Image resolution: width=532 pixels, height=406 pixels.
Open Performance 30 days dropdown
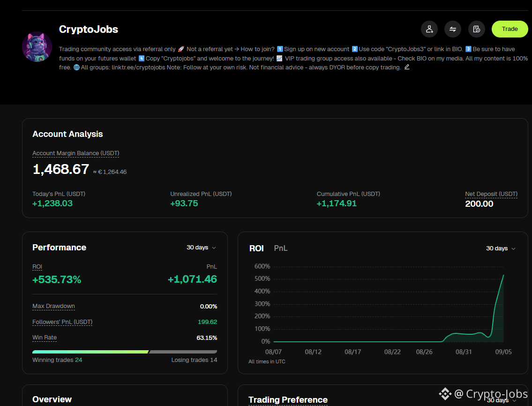201,248
